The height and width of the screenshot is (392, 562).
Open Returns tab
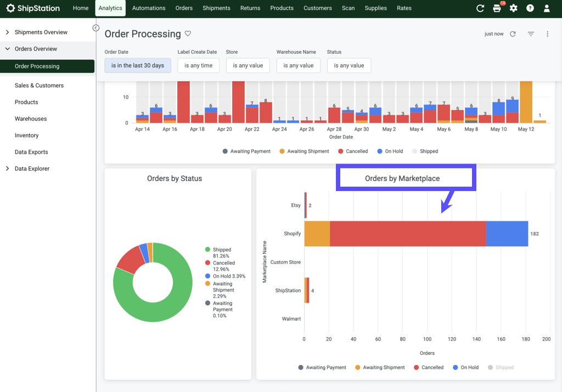(x=250, y=8)
